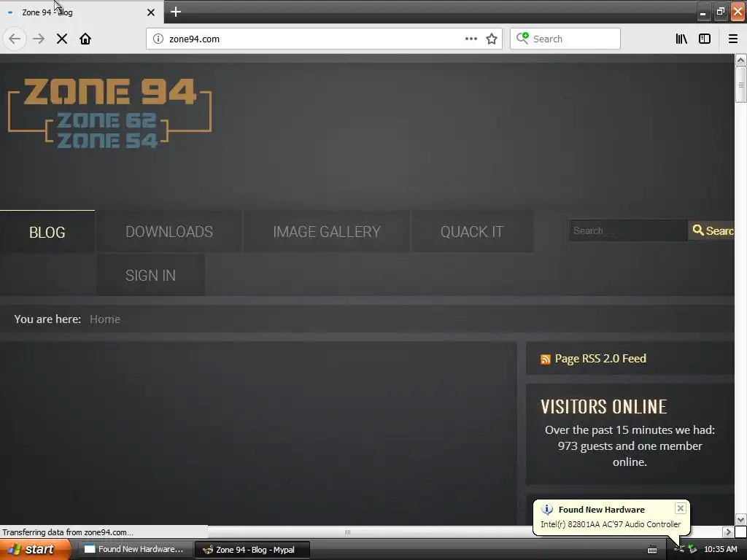747x560 pixels.
Task: Click the network tray icon
Action: click(x=692, y=549)
